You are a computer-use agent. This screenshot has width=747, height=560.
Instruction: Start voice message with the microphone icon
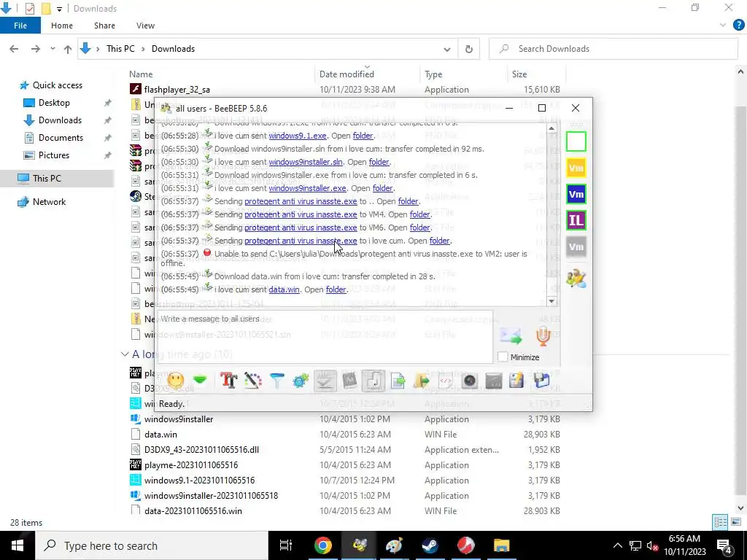[x=543, y=336]
